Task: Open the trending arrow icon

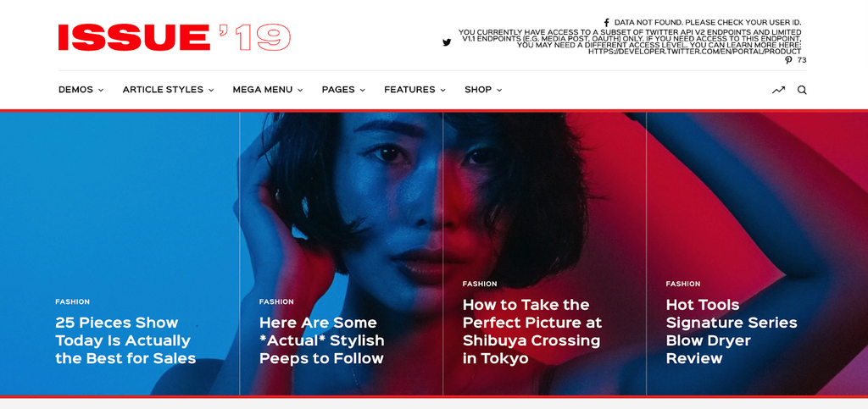Action: click(x=778, y=90)
